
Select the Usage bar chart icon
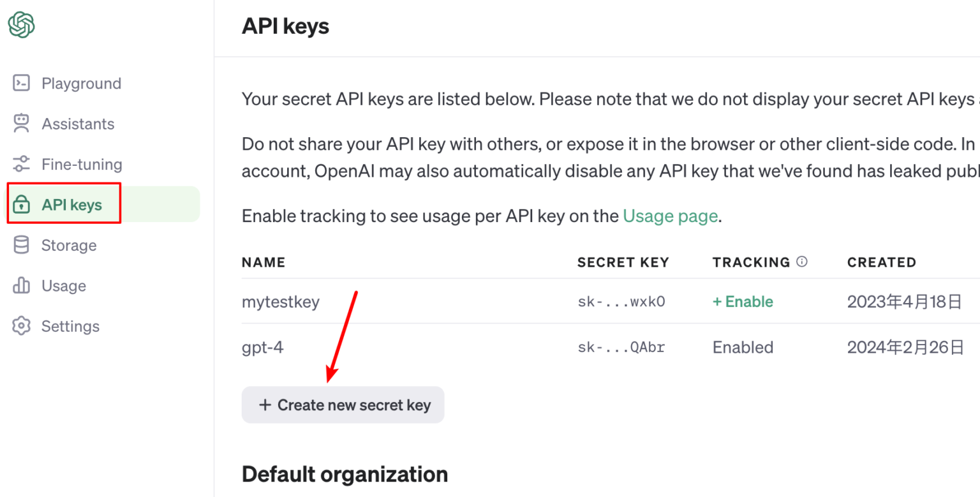(22, 285)
